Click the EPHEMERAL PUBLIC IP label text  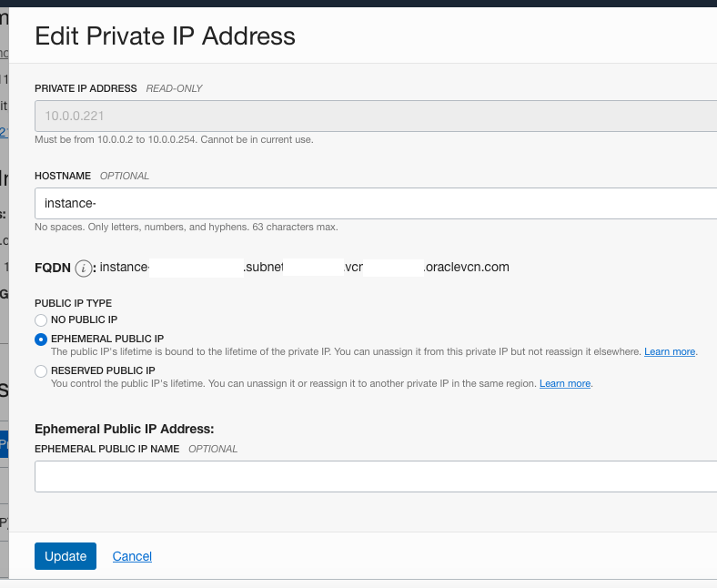click(107, 339)
